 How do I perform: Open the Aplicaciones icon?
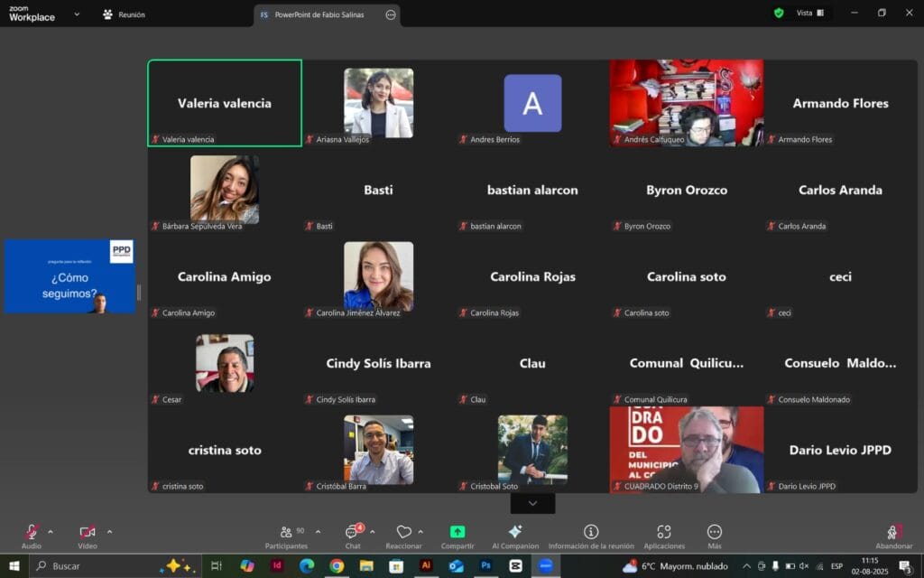point(664,532)
